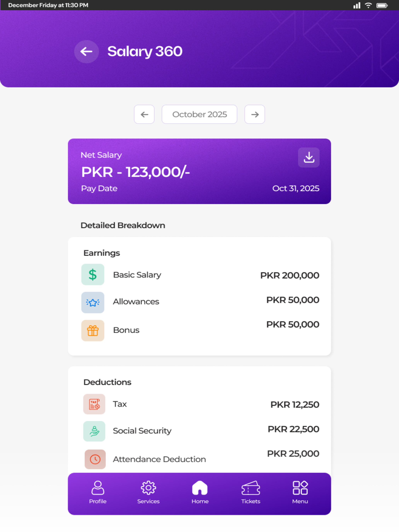Open the Profile tab
The width and height of the screenshot is (399, 532).
click(x=98, y=492)
